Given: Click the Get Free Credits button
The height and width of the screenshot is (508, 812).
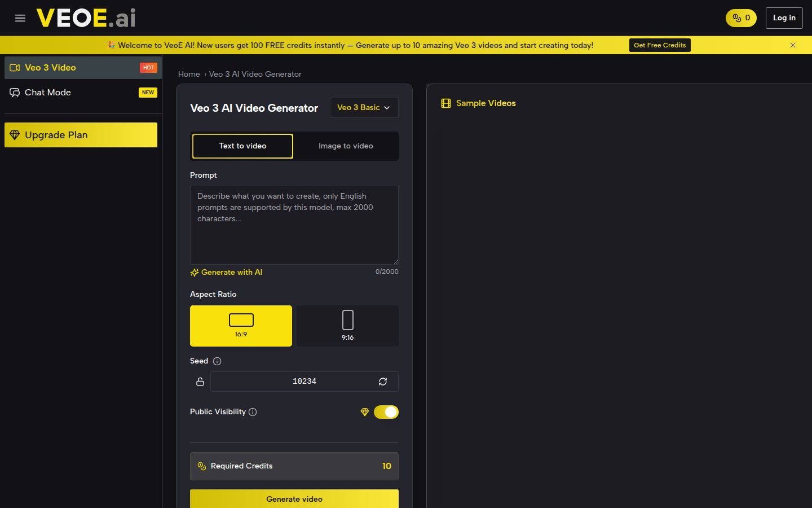Looking at the screenshot, I should 660,45.
